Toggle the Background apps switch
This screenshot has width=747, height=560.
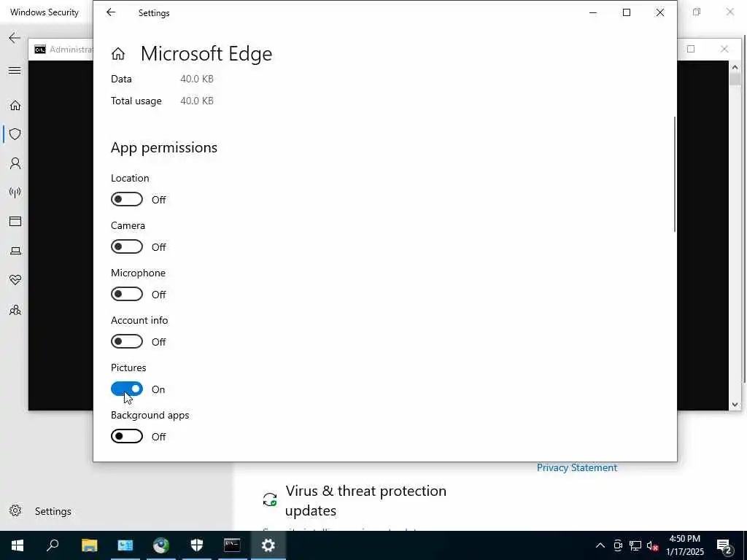[x=127, y=436]
